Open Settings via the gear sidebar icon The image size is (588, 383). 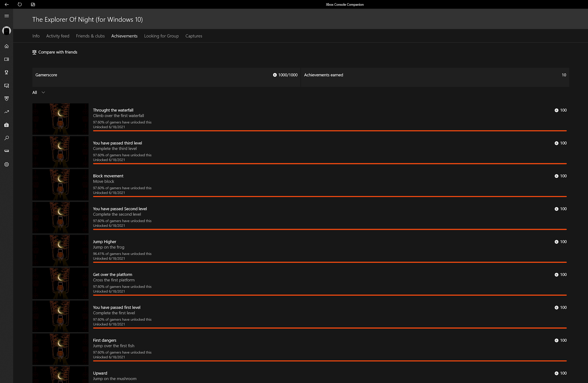[x=7, y=164]
